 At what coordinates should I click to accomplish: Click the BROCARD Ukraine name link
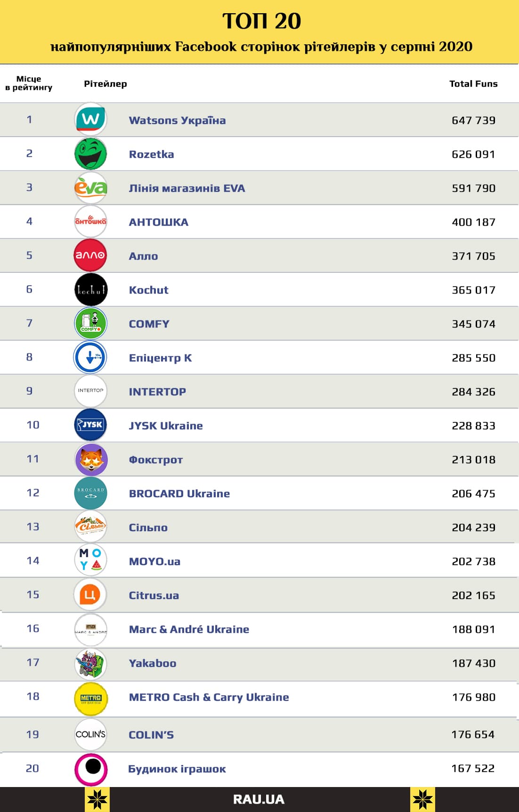click(x=179, y=493)
